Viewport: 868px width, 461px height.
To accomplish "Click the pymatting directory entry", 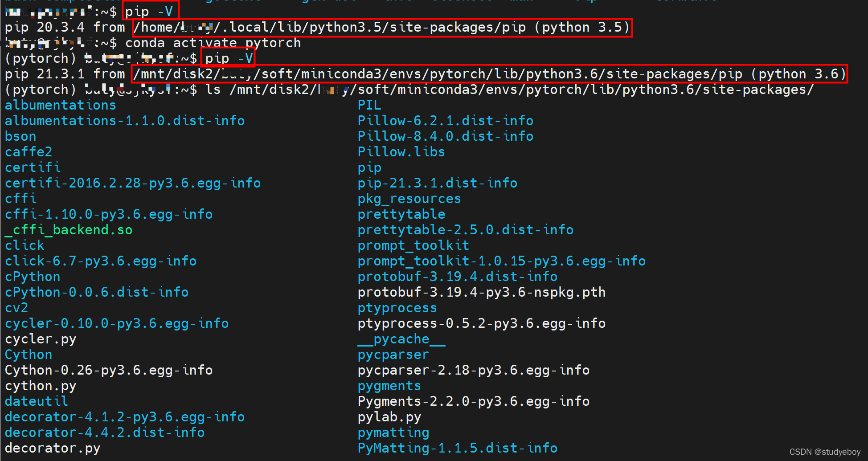I will (393, 432).
